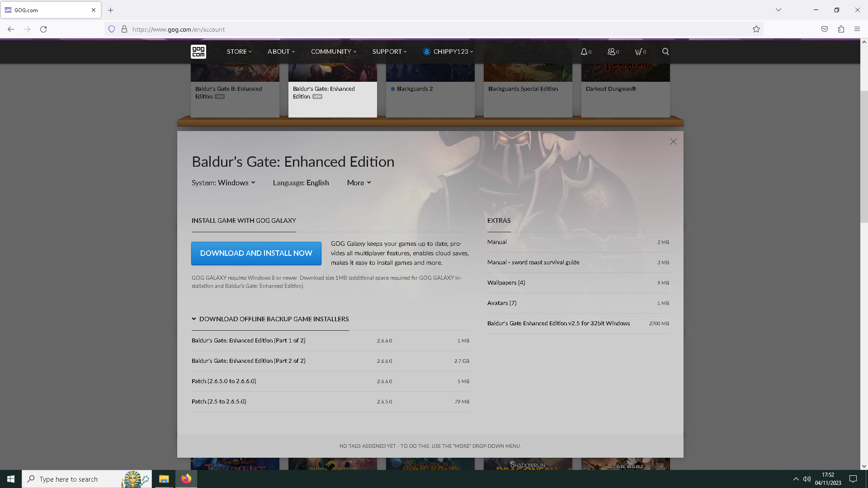The width and height of the screenshot is (868, 488).
Task: Close the GOG.com browser tab
Action: [x=94, y=10]
